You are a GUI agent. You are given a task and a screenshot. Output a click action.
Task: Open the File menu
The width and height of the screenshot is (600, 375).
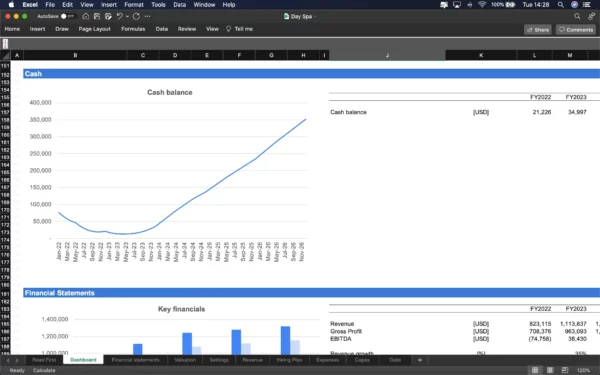coord(50,5)
